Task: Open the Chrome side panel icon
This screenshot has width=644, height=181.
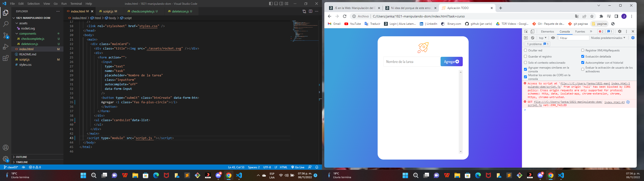Action: point(616,16)
